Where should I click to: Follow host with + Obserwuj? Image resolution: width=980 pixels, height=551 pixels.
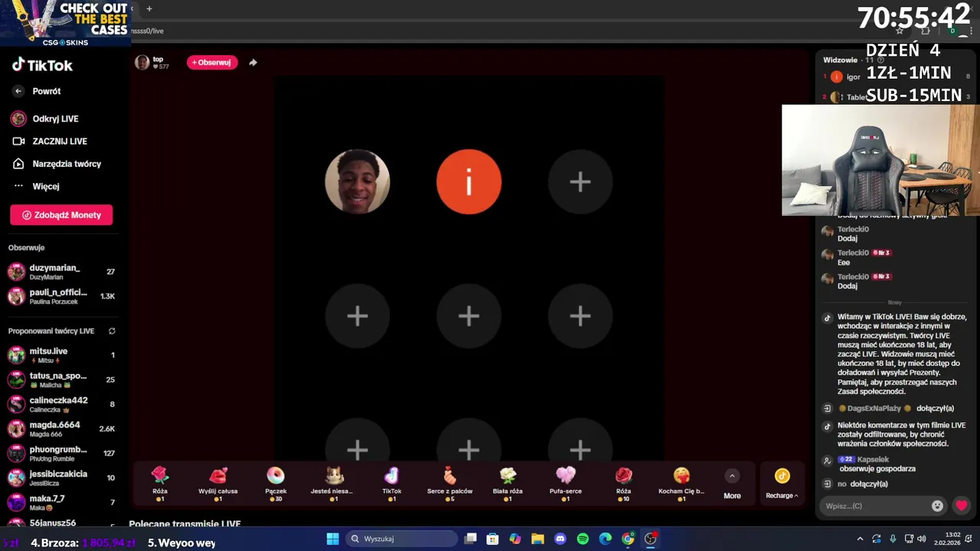point(212,63)
